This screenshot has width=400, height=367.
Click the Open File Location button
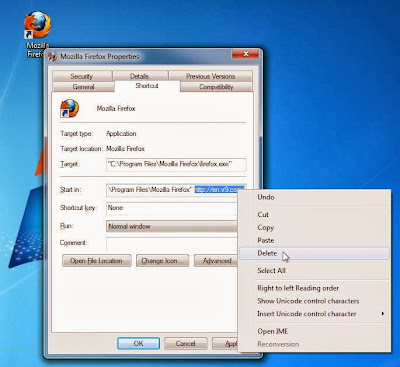(x=97, y=261)
